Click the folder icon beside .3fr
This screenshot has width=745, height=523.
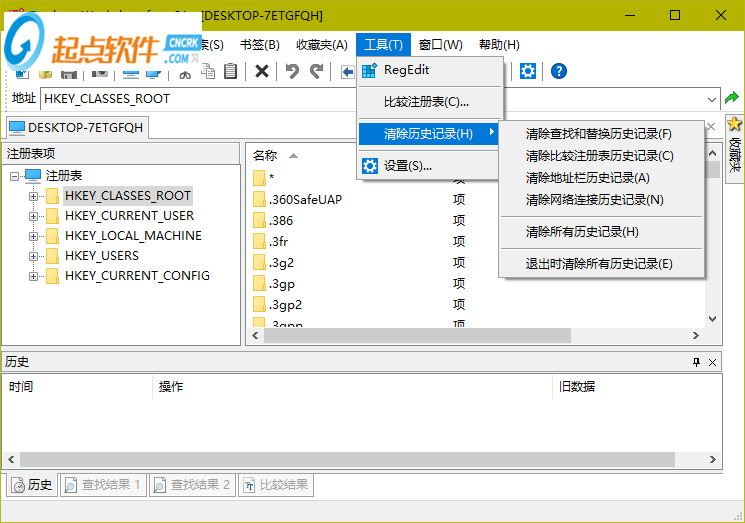tap(259, 241)
